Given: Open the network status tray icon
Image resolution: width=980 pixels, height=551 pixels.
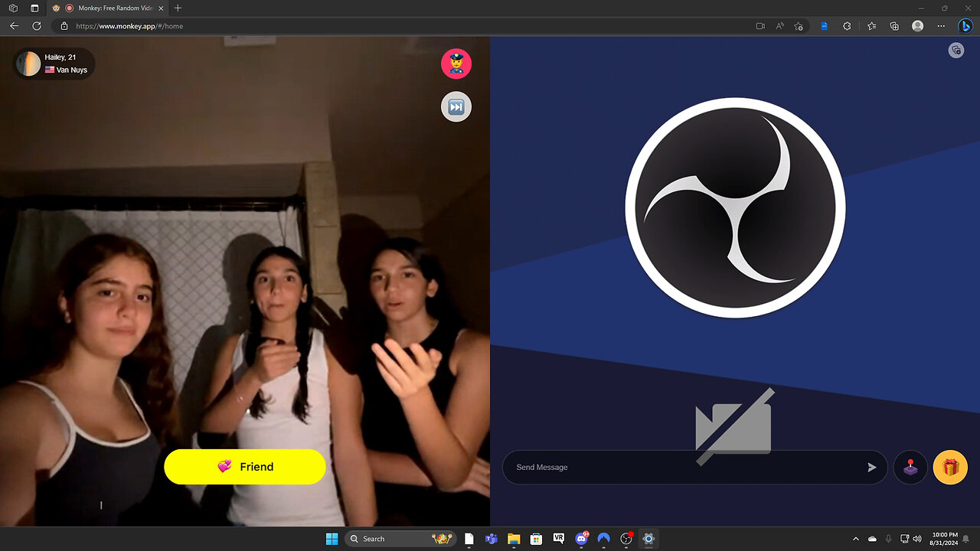Looking at the screenshot, I should 905,539.
